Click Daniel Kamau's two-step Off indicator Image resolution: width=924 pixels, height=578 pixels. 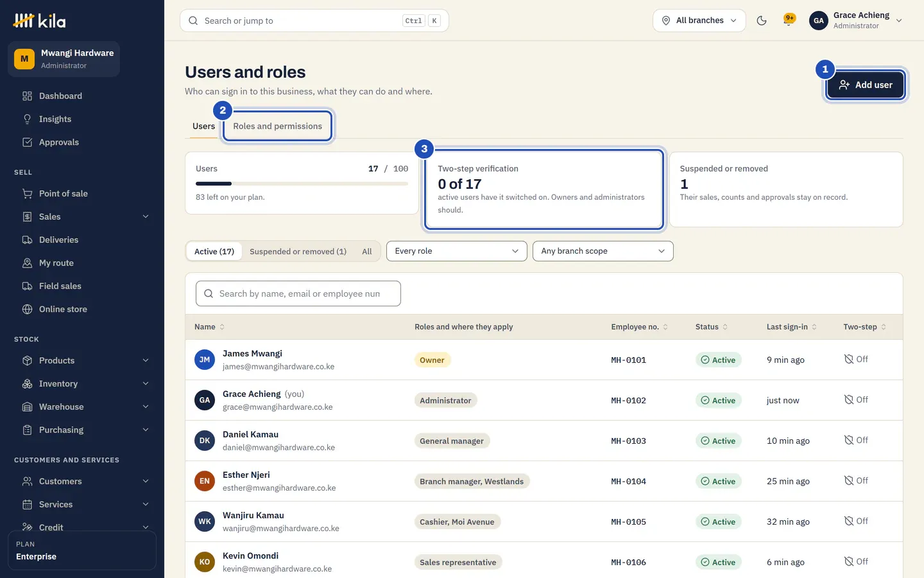856,441
